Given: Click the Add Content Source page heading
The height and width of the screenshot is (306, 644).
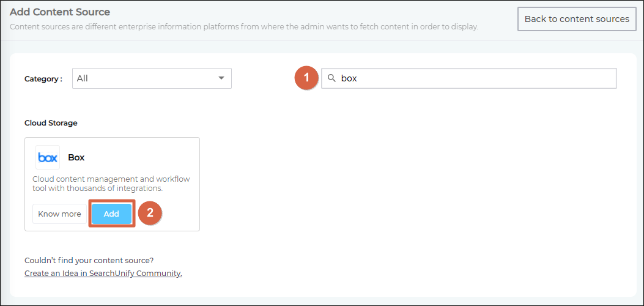Looking at the screenshot, I should 60,12.
